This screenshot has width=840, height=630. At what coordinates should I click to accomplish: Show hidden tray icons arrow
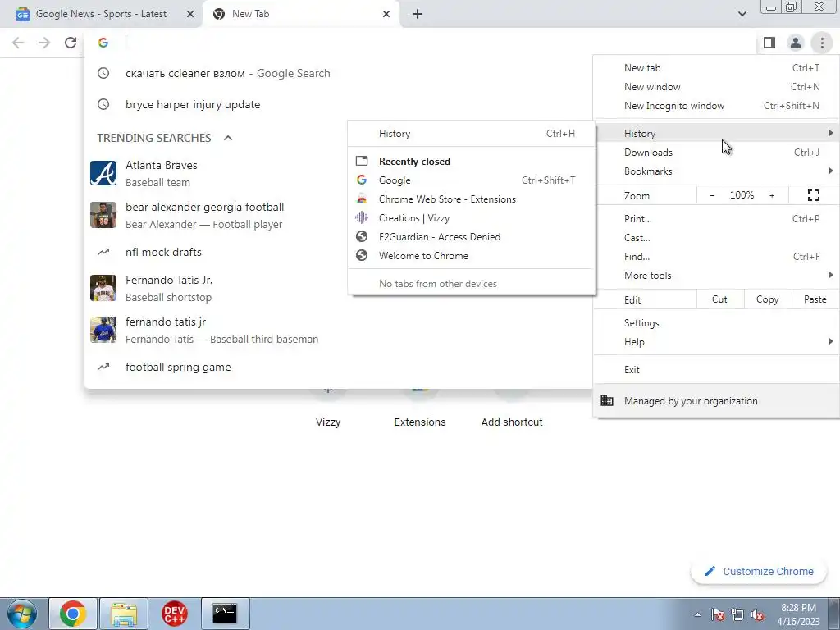click(x=697, y=614)
